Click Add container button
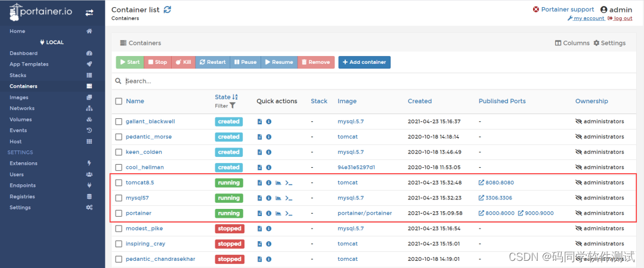 pyautogui.click(x=364, y=62)
